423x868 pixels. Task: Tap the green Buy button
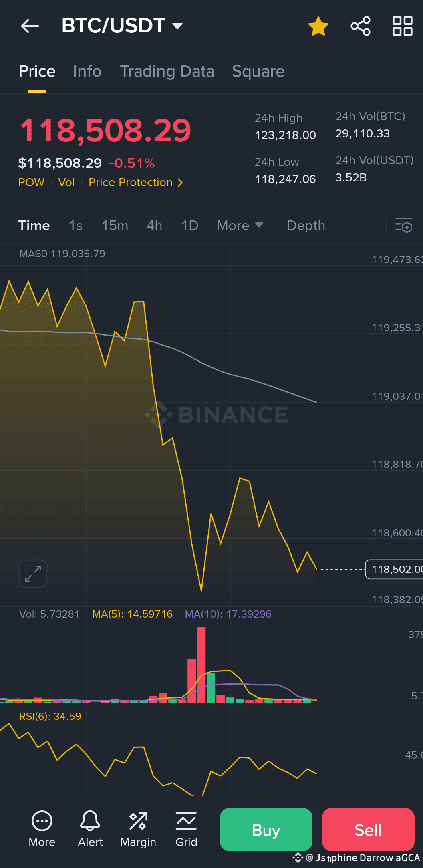[x=266, y=830]
